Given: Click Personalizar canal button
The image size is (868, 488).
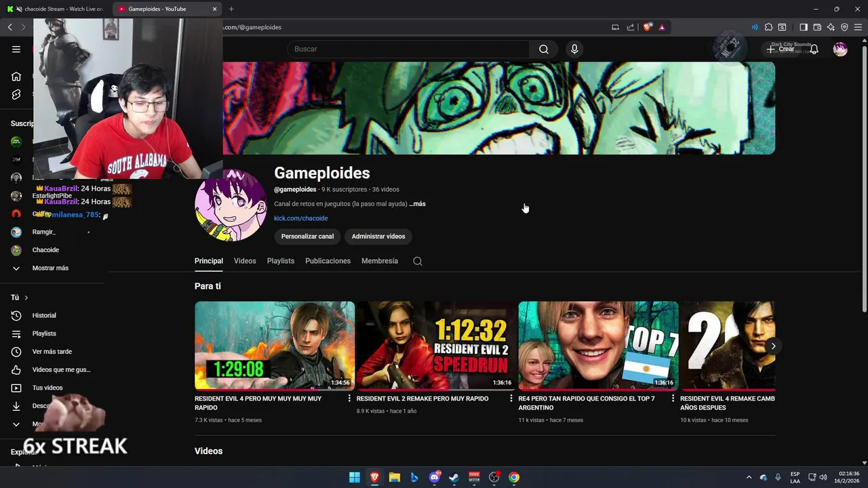Looking at the screenshot, I should (x=307, y=237).
